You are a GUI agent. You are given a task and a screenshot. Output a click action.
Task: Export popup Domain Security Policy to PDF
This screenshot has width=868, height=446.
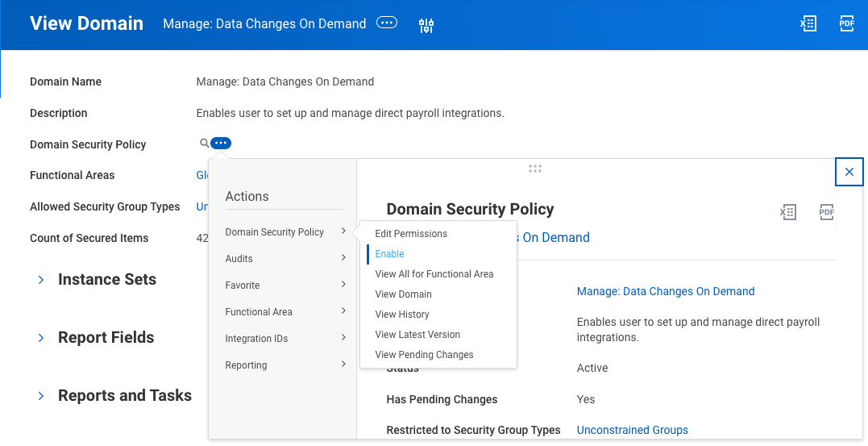tap(826, 212)
